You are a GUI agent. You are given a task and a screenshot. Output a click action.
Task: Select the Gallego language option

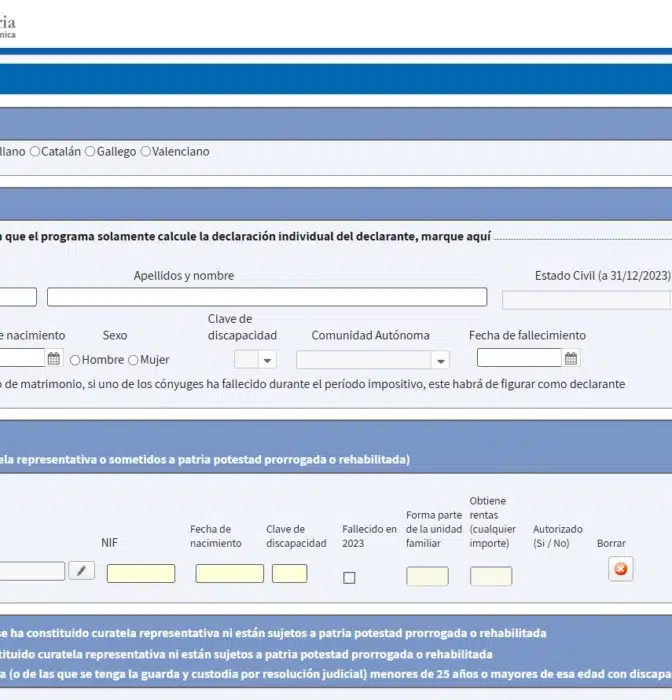click(90, 151)
